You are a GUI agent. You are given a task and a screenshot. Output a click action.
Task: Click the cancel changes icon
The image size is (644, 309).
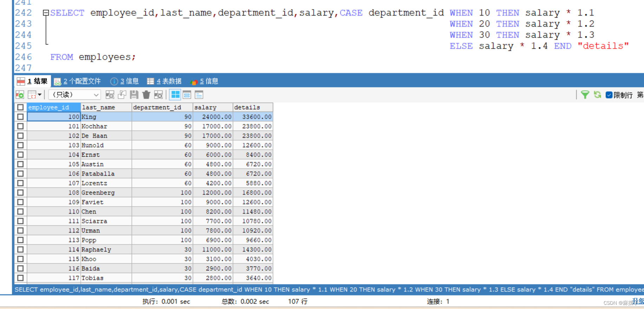pos(158,95)
